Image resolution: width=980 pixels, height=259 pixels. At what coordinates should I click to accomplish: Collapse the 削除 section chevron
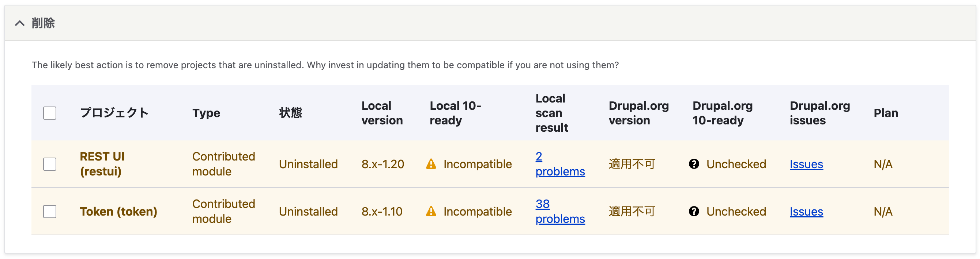pyautogui.click(x=20, y=24)
